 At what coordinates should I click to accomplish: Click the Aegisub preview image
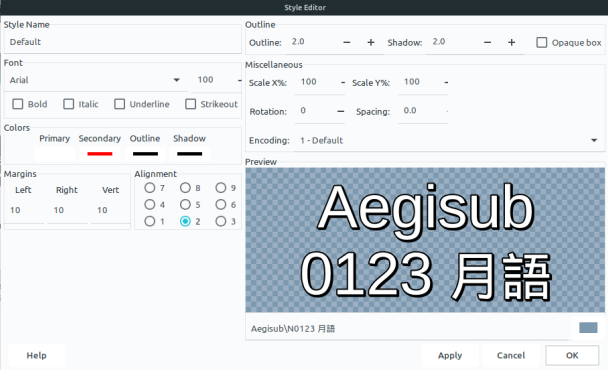click(x=425, y=240)
